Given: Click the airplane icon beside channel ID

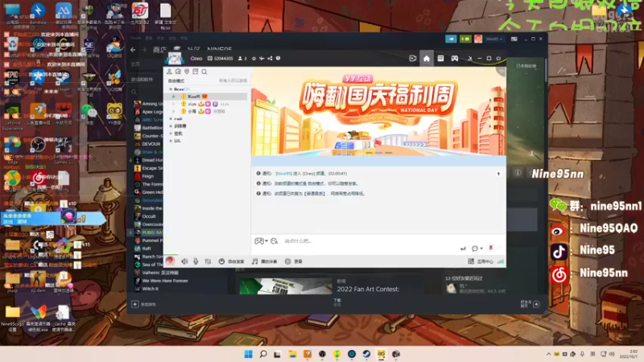Looking at the screenshot, I should [262, 58].
